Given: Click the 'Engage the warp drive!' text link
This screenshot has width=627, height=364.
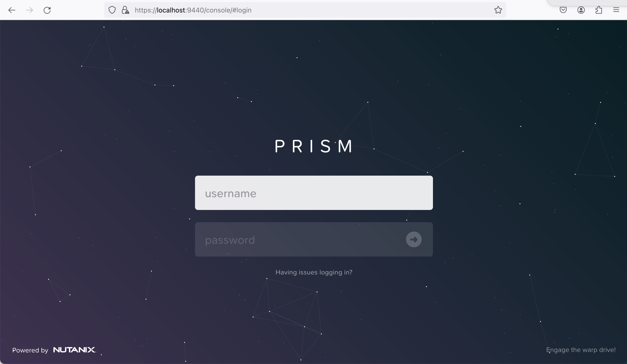Looking at the screenshot, I should (x=581, y=350).
